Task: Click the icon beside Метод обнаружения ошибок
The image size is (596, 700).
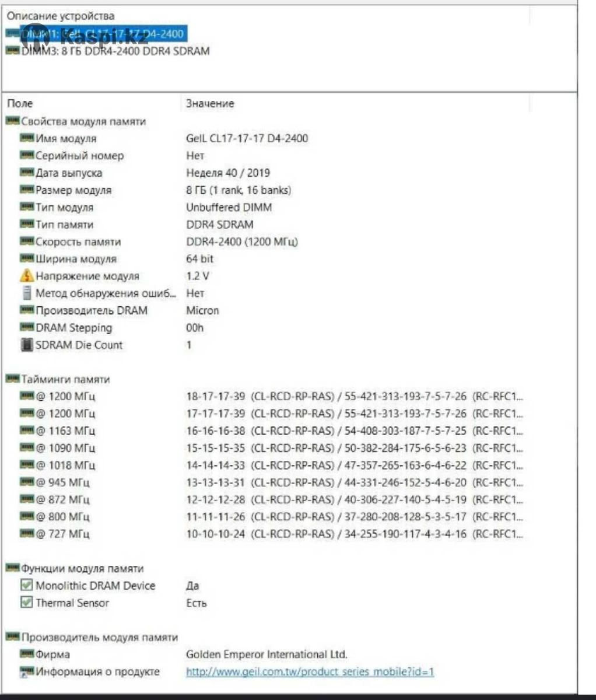Action: coord(26,293)
